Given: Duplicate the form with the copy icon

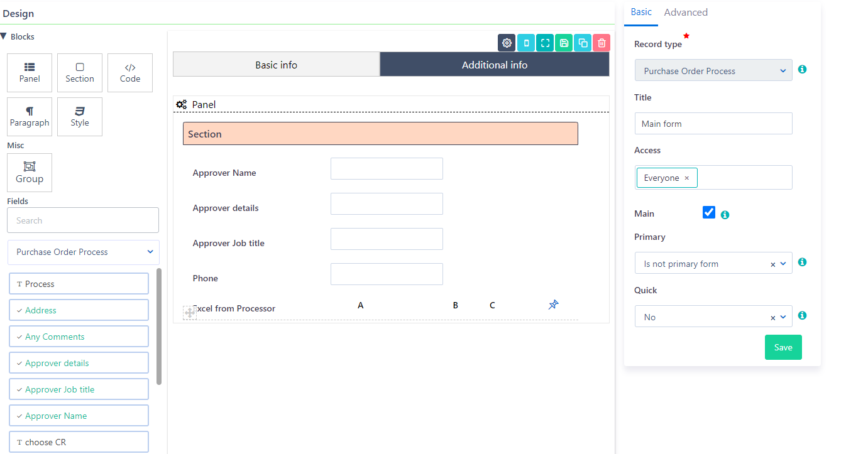Looking at the screenshot, I should tap(583, 43).
